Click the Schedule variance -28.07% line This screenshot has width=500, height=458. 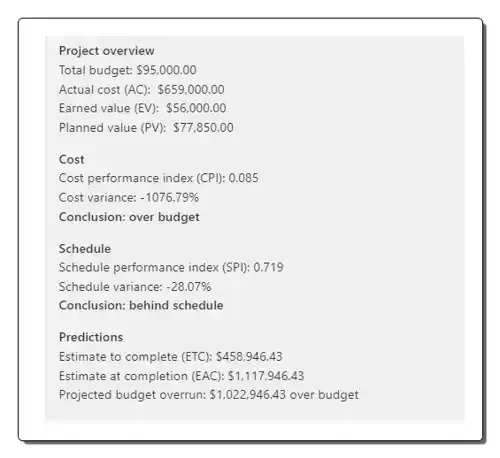point(135,287)
